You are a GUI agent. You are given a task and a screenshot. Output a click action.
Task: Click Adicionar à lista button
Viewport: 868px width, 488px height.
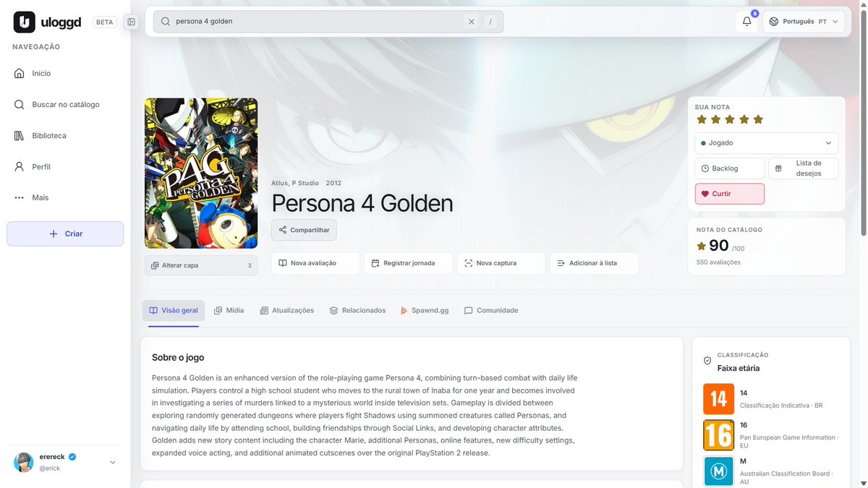click(594, 263)
